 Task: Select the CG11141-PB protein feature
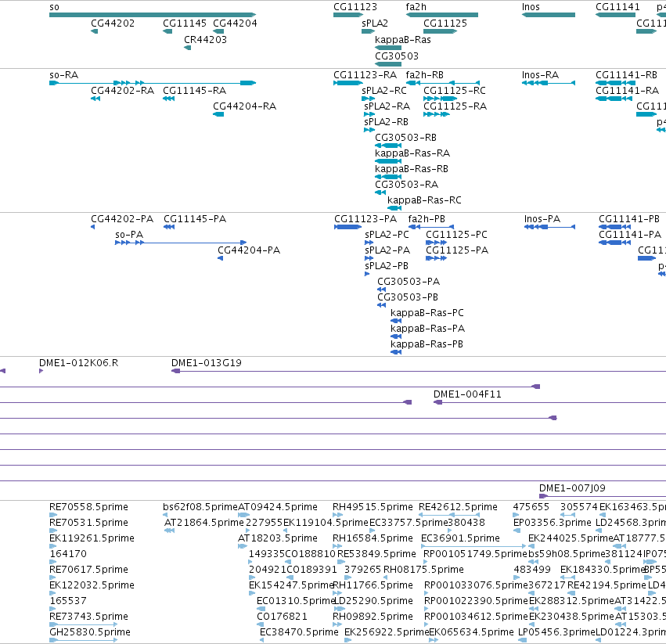614,227
